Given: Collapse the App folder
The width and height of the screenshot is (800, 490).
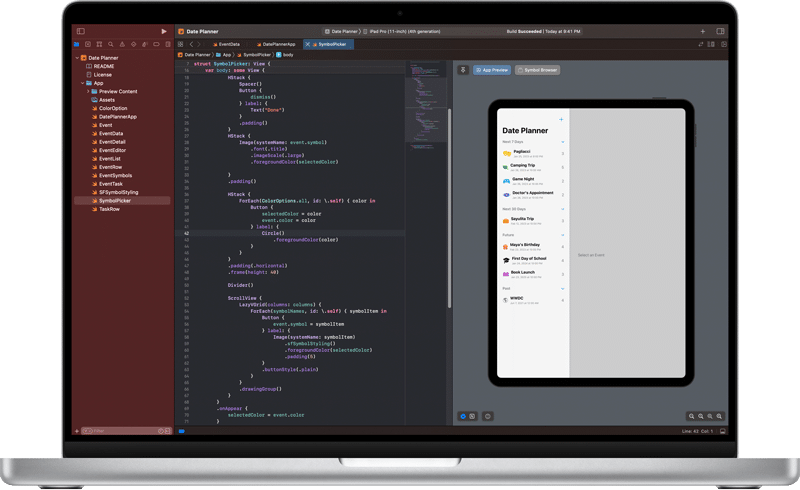Looking at the screenshot, I should 82,83.
